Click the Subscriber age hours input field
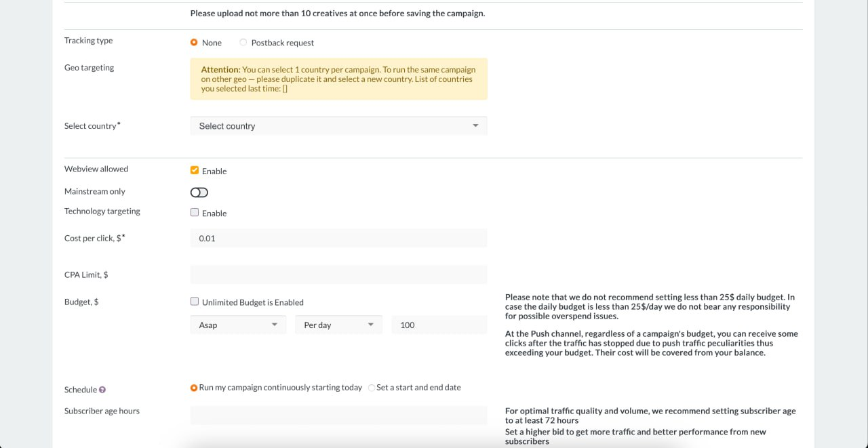Viewport: 868px width, 448px height. click(x=338, y=415)
